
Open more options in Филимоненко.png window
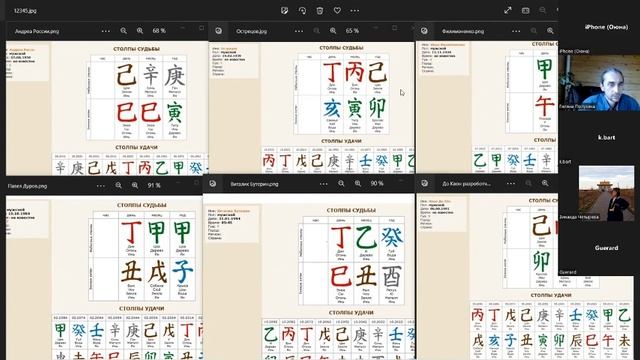pyautogui.click(x=516, y=31)
